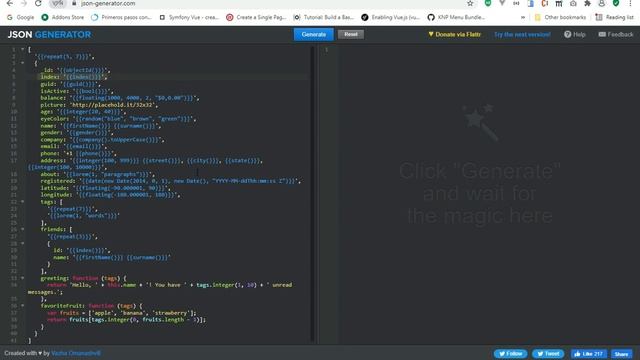The image size is (640, 360).
Task: Collapse the greeting function fold arrow
Action: tap(22, 278)
